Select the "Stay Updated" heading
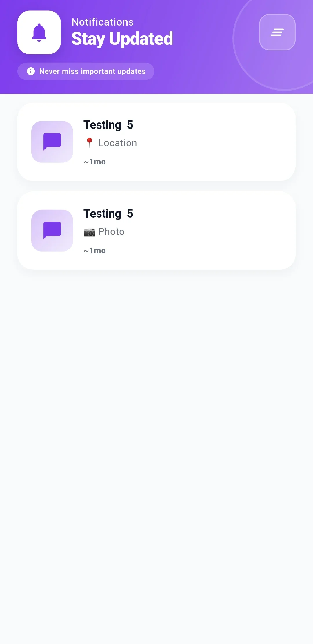The height and width of the screenshot is (644, 313). [x=122, y=39]
